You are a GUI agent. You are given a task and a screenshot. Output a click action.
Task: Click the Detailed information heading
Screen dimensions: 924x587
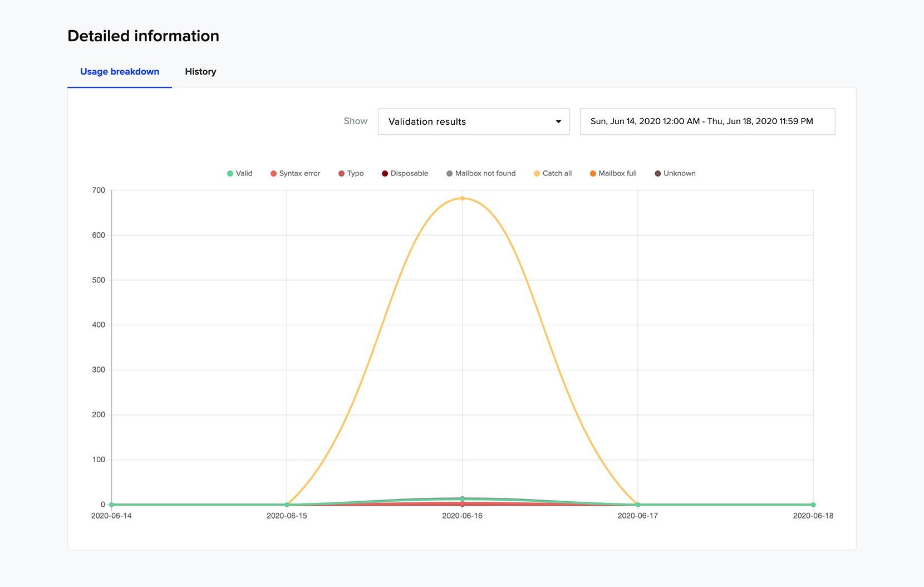(143, 36)
